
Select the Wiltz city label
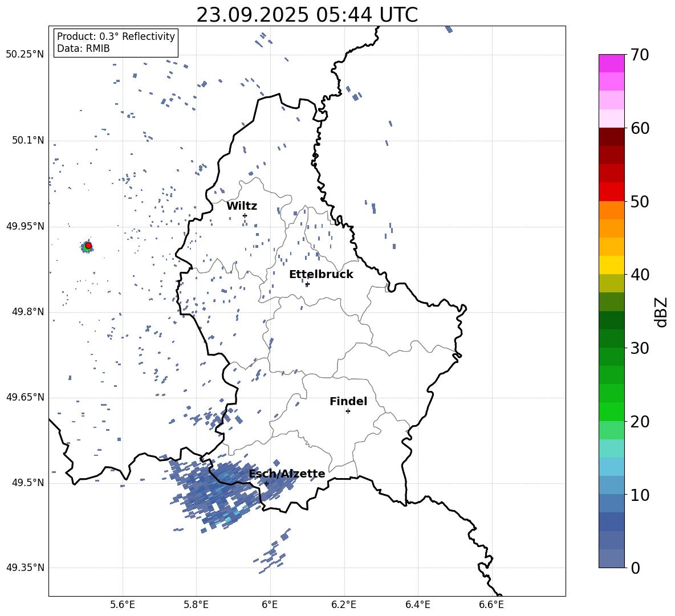[x=242, y=206]
